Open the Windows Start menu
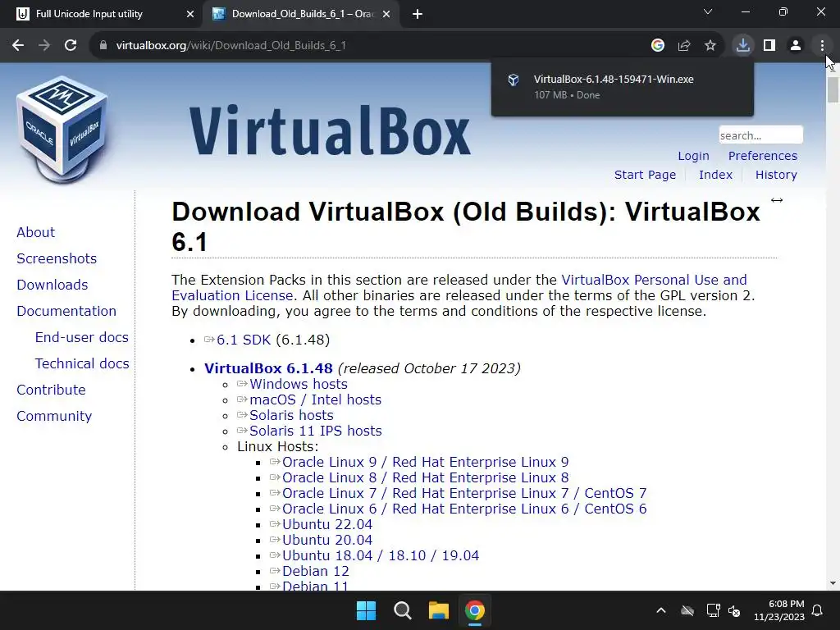This screenshot has height=630, width=840. tap(367, 610)
